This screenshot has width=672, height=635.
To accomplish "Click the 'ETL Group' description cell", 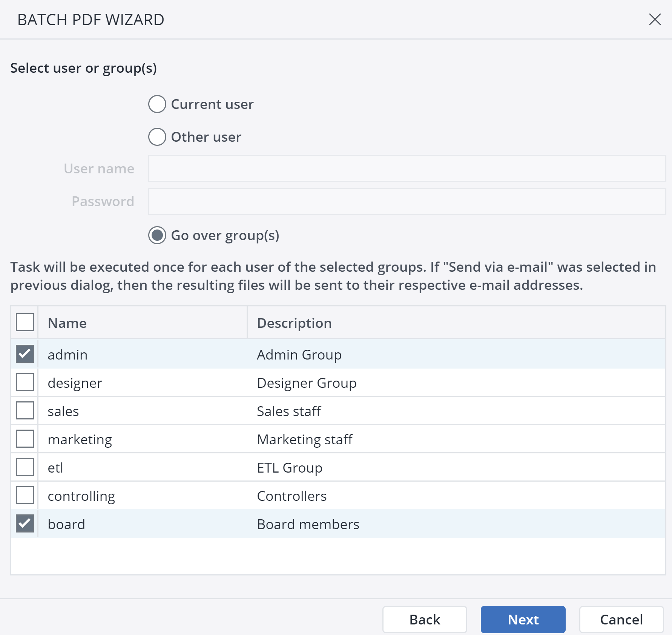I will 456,467.
